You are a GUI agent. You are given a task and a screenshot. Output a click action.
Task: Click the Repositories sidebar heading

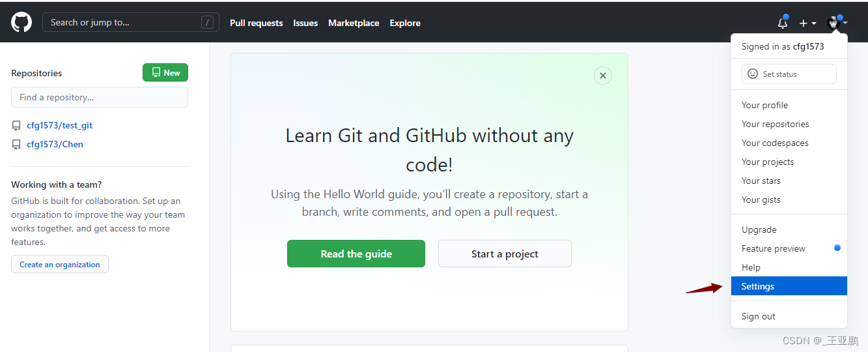[36, 73]
